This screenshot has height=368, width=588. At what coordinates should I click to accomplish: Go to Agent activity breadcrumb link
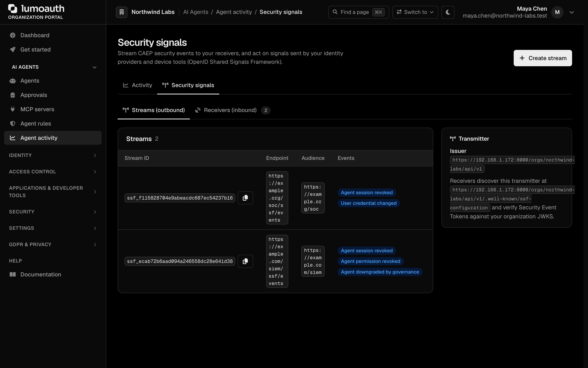(234, 12)
